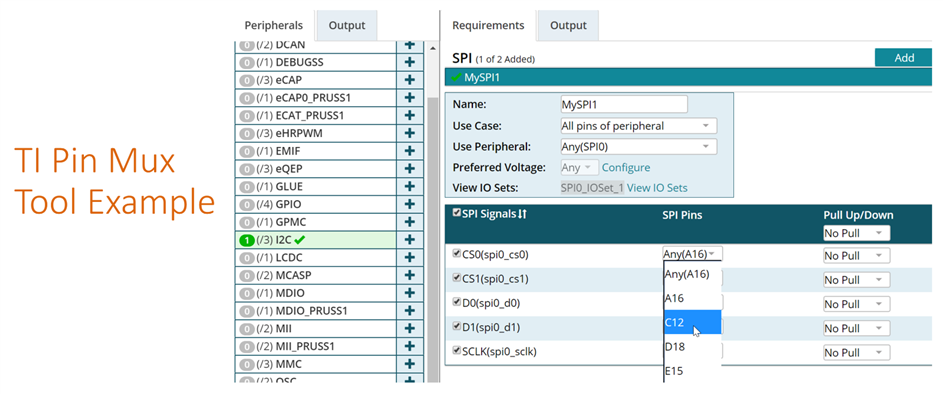
Task: Open SCLK row Pull dropdown
Action: coord(856,353)
